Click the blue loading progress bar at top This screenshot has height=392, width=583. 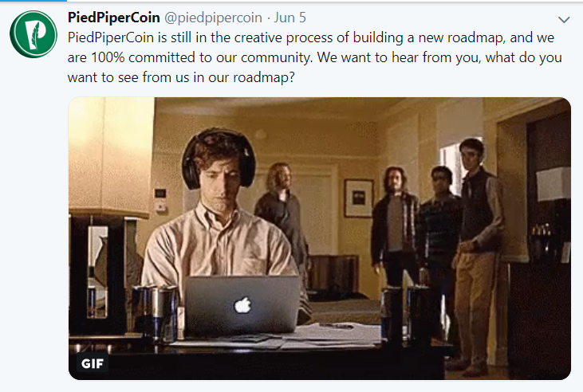(x=33, y=1)
